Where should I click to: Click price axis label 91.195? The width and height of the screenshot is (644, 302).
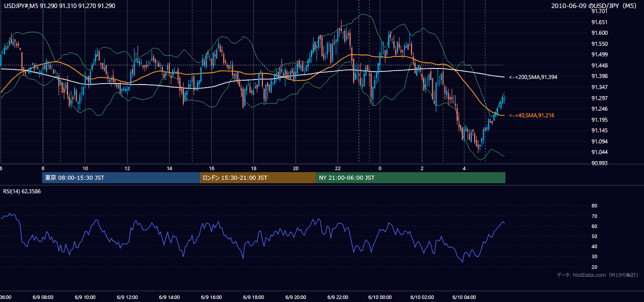tap(599, 120)
